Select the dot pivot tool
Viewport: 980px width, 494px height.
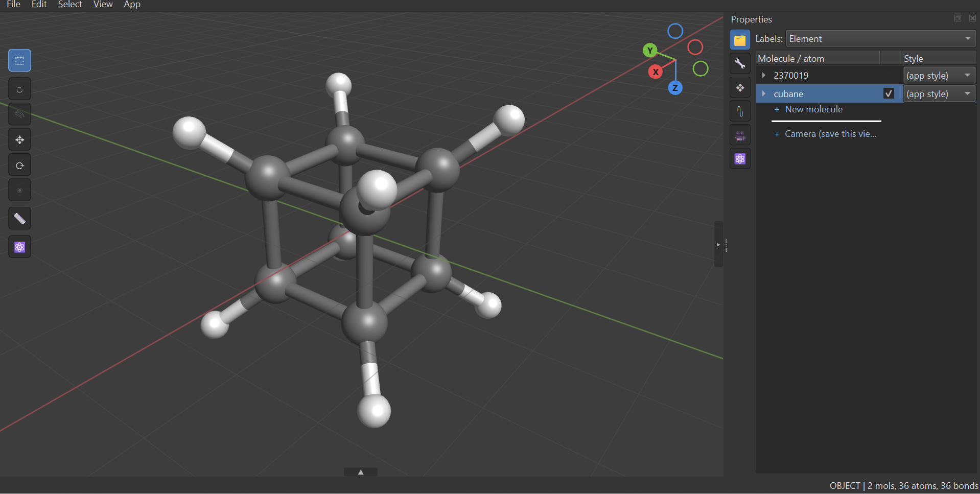[19, 190]
